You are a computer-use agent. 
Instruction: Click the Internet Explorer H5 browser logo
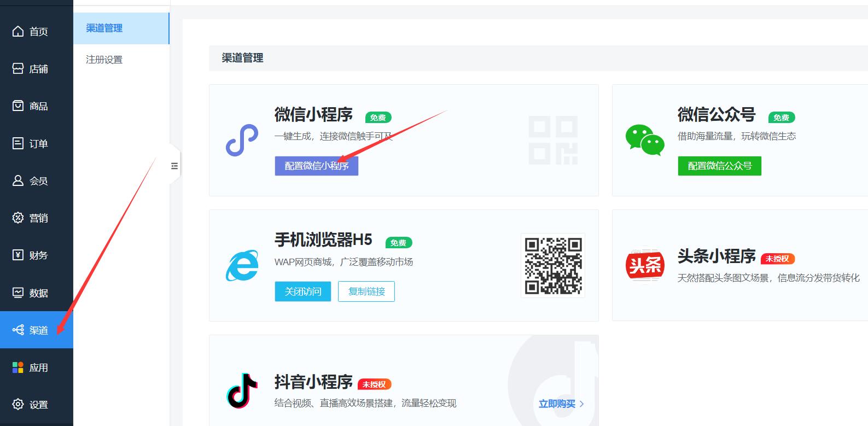242,266
